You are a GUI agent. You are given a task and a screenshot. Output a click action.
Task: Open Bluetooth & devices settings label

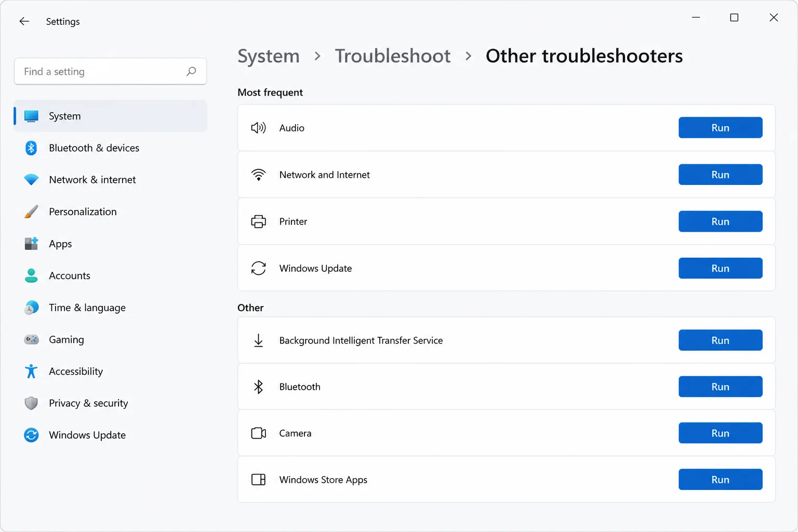pyautogui.click(x=94, y=148)
